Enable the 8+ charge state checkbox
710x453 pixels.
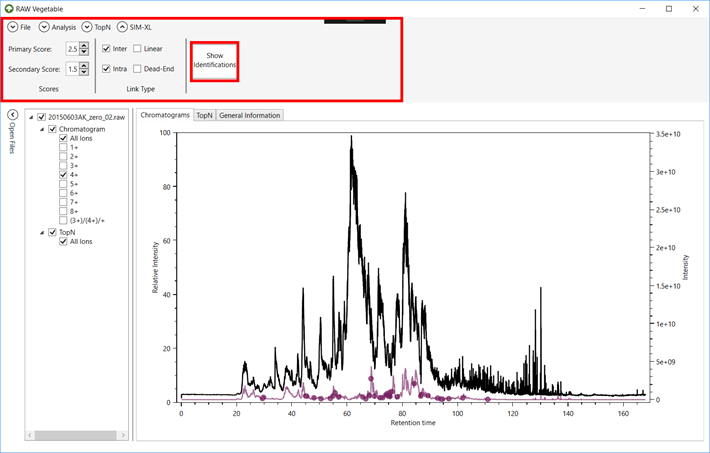tap(63, 211)
